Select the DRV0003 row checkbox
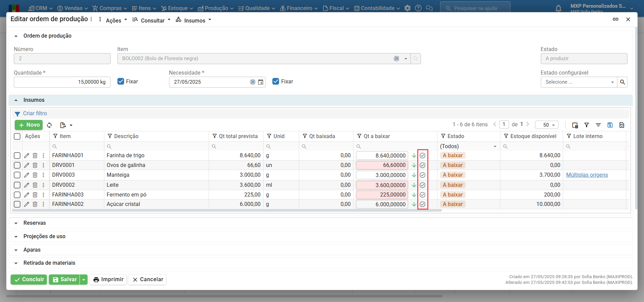Screen dimensions: 644x302 coord(17,175)
